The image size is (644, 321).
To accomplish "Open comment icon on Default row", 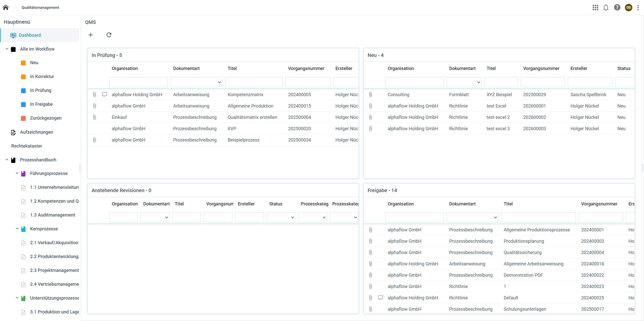I will [381, 298].
